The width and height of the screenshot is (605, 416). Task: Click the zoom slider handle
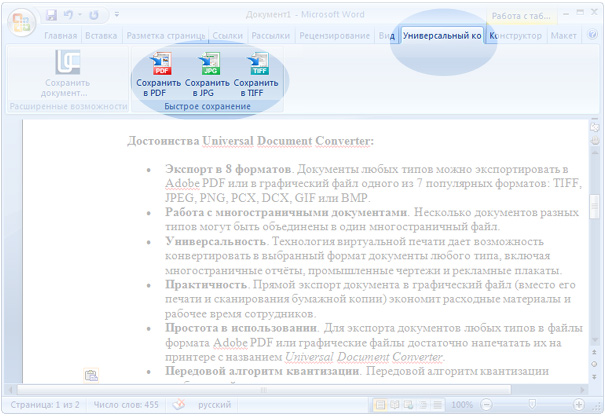point(532,404)
